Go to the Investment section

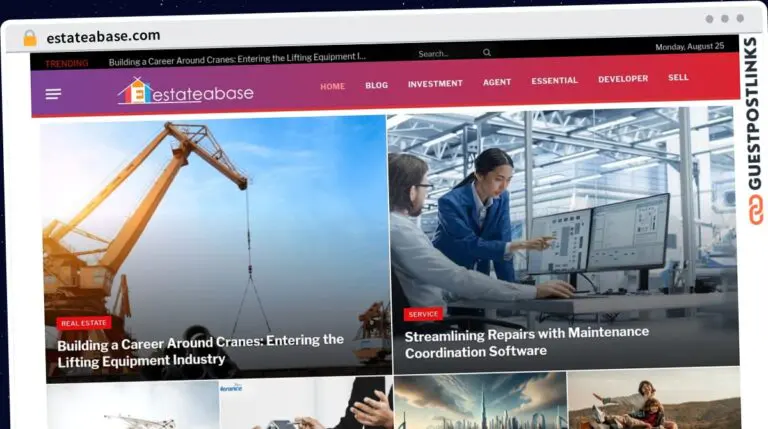coord(435,84)
